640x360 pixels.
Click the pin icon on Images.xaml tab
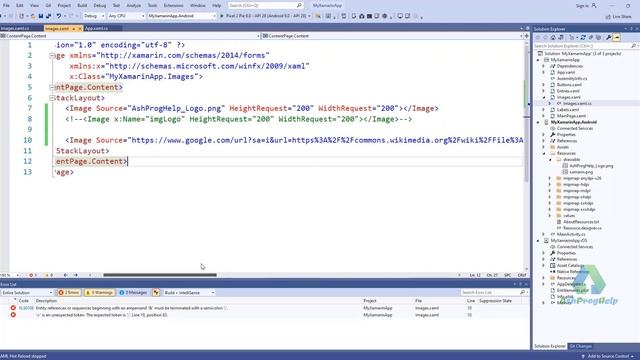(73, 29)
